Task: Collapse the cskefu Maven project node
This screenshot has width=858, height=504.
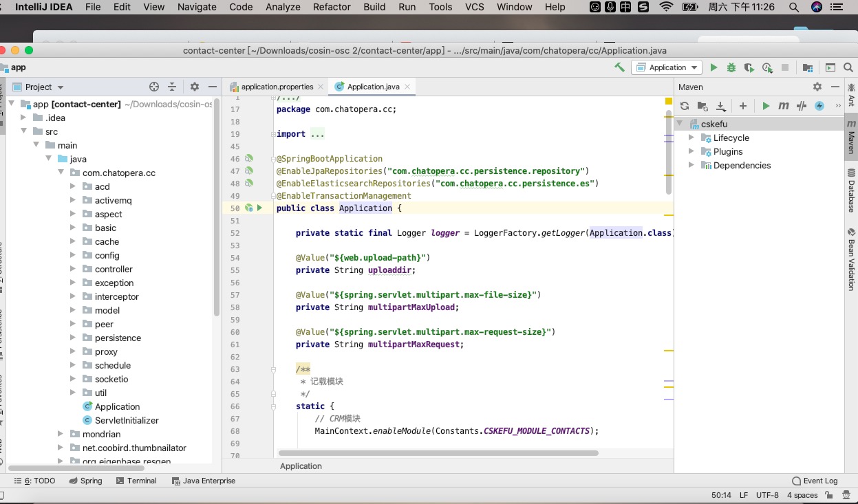Action: pyautogui.click(x=680, y=124)
